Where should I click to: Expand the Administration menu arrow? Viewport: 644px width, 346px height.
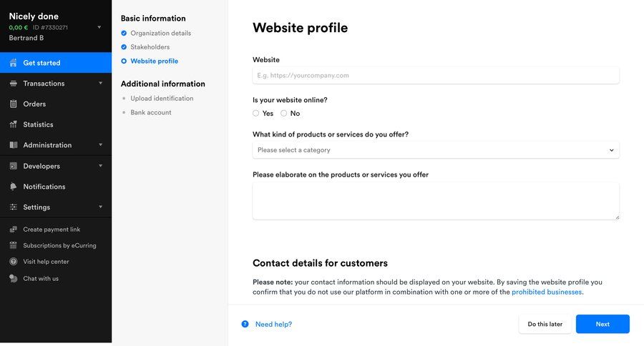100,145
